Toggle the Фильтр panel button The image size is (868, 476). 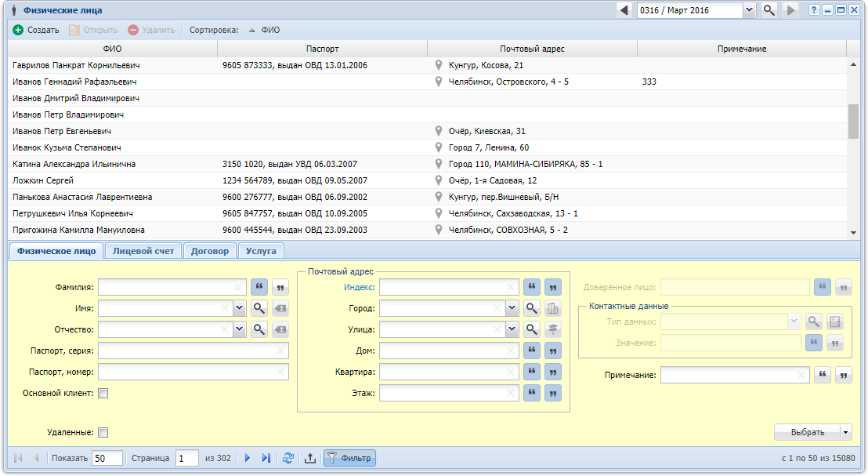[350, 458]
